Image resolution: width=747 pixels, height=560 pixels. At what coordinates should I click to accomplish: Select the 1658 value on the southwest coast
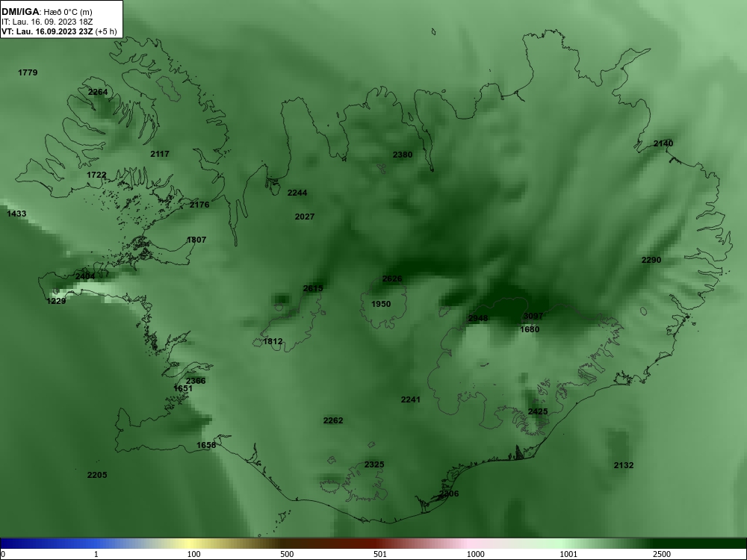coord(206,445)
